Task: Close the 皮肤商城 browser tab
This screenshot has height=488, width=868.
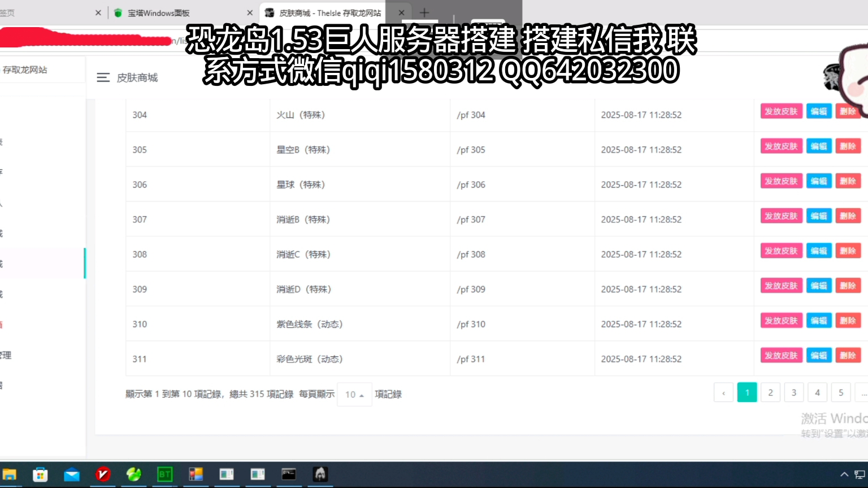Action: (401, 12)
